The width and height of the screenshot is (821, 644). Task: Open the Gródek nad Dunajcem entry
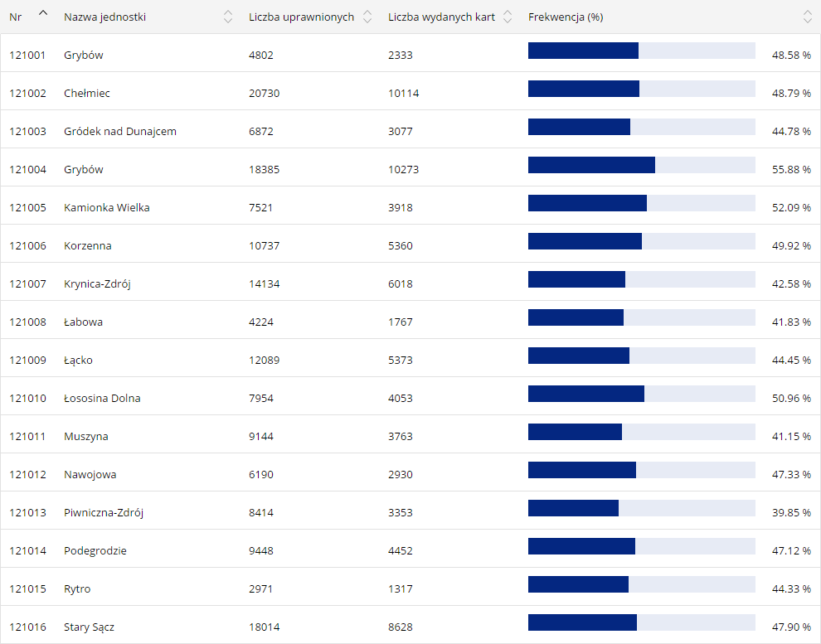point(120,132)
